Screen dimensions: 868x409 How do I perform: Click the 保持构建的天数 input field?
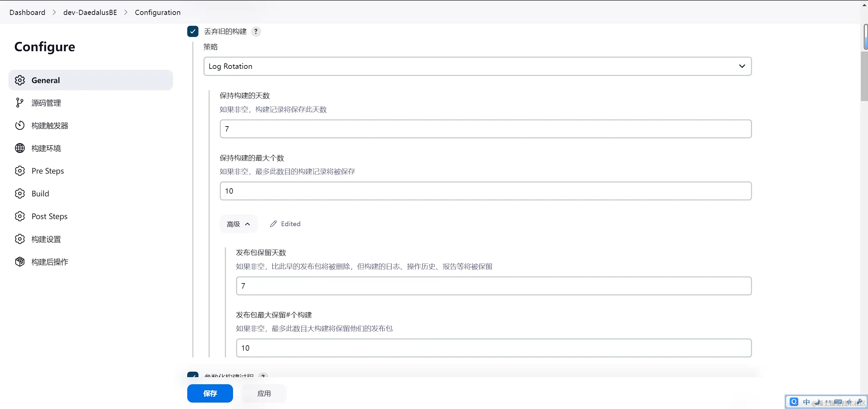[485, 129]
